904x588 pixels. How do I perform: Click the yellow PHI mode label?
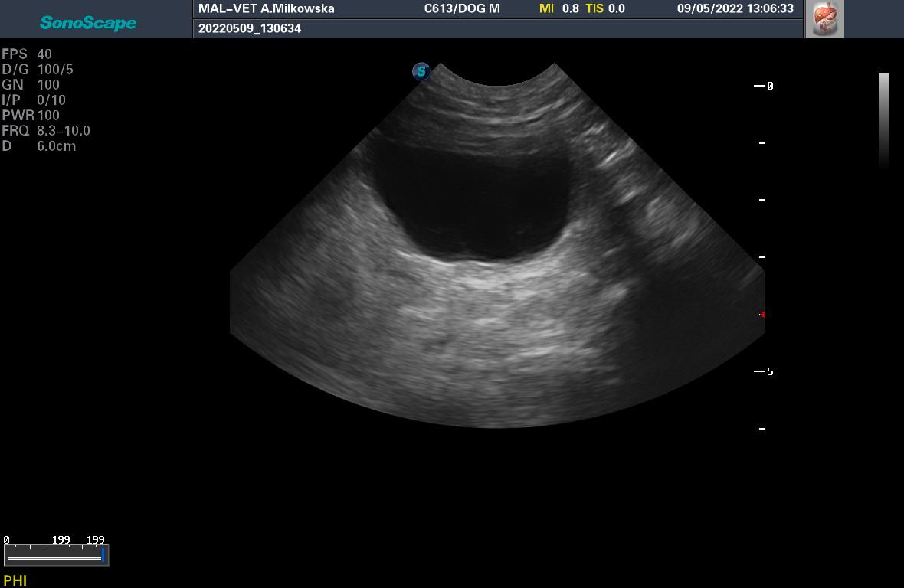click(x=15, y=580)
